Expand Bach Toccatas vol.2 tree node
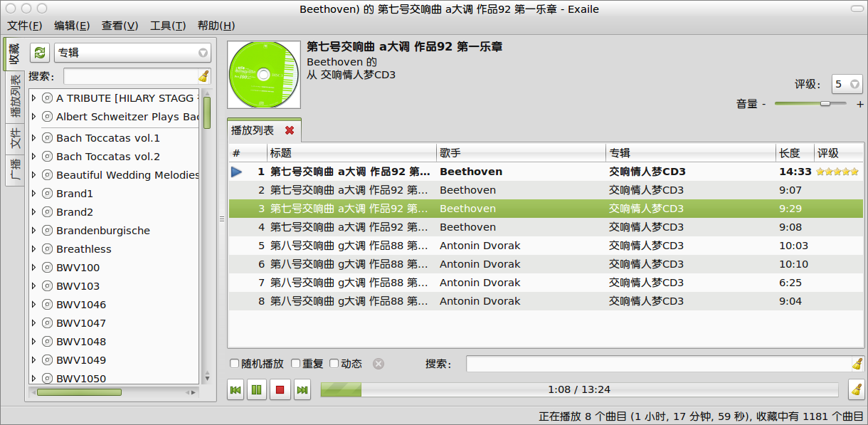Screen dimensions: 868x425 click(33, 157)
